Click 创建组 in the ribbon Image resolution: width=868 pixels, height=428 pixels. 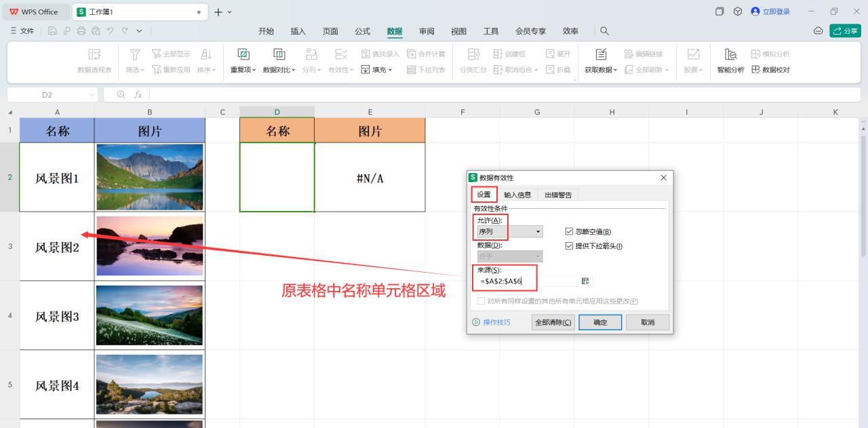509,54
